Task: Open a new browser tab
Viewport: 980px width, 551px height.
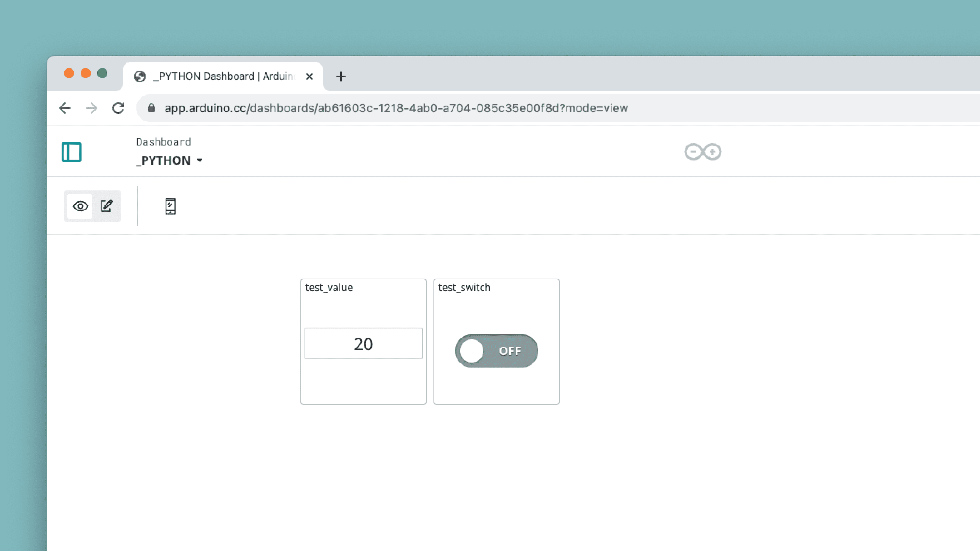Action: (341, 76)
